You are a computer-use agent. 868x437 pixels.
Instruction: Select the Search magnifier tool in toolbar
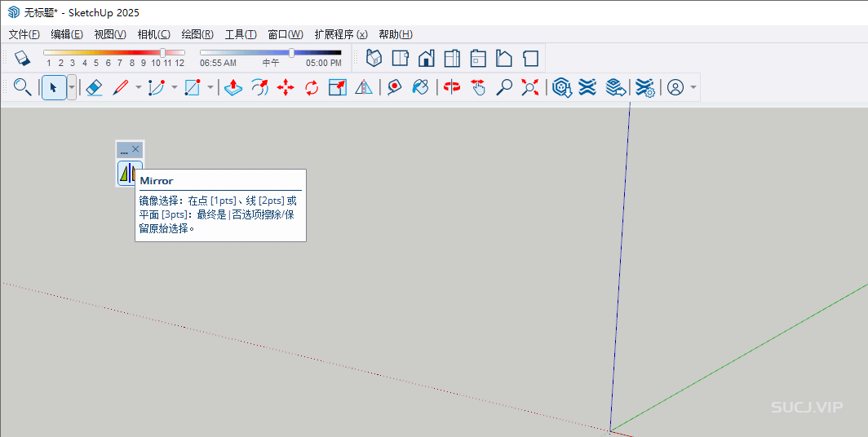point(22,87)
